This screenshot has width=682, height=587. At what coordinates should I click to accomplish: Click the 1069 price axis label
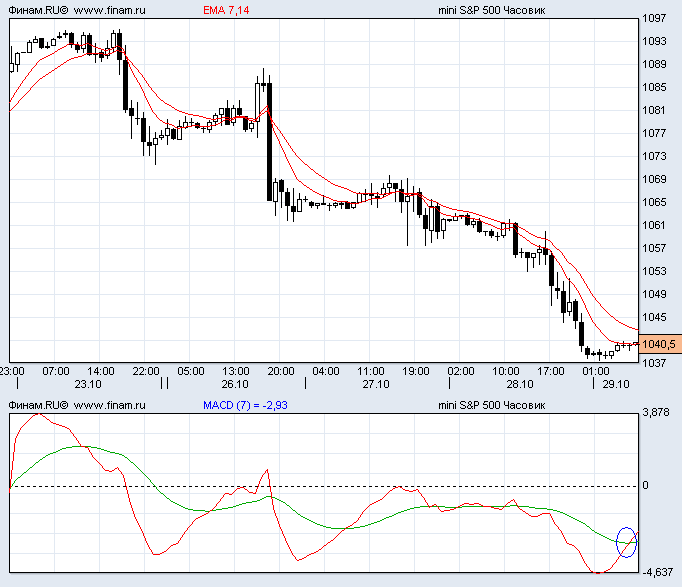coord(654,179)
